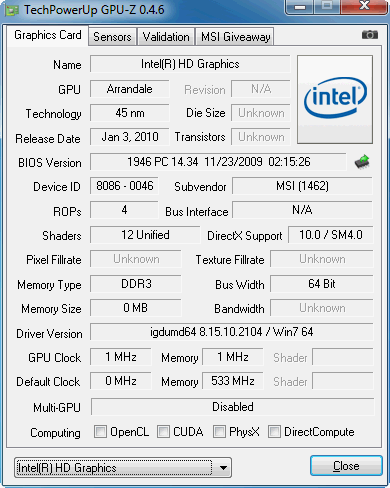Click the Release Date field Jan 3, 2010
Viewport: 390px width, 488px height.
coord(130,137)
